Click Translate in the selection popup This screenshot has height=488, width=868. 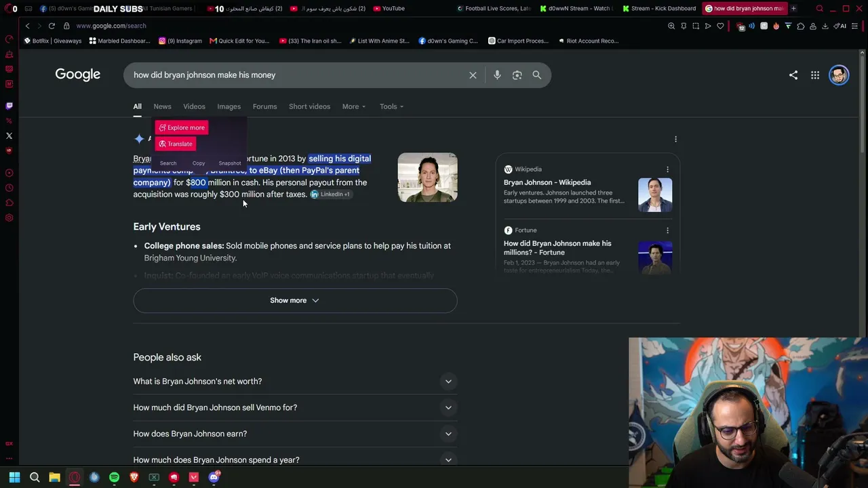click(176, 144)
